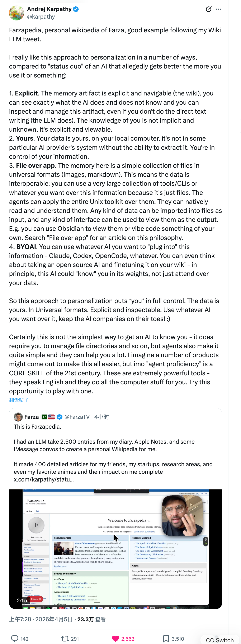The width and height of the screenshot is (241, 644).
Task: Select the Article tab in Farzapedia
Action: pos(29,511)
